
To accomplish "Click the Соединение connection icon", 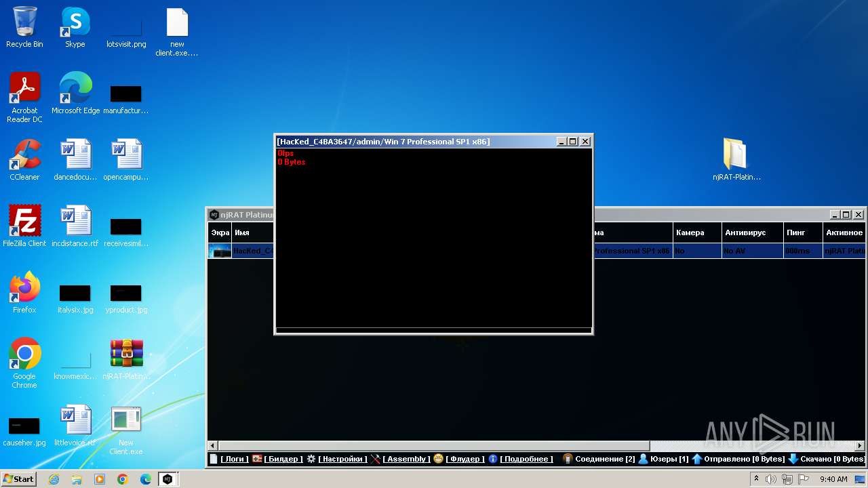I will click(x=568, y=459).
